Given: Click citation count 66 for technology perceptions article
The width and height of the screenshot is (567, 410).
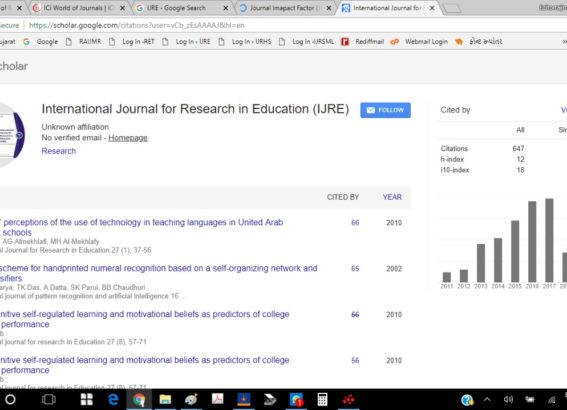Looking at the screenshot, I should pos(355,223).
